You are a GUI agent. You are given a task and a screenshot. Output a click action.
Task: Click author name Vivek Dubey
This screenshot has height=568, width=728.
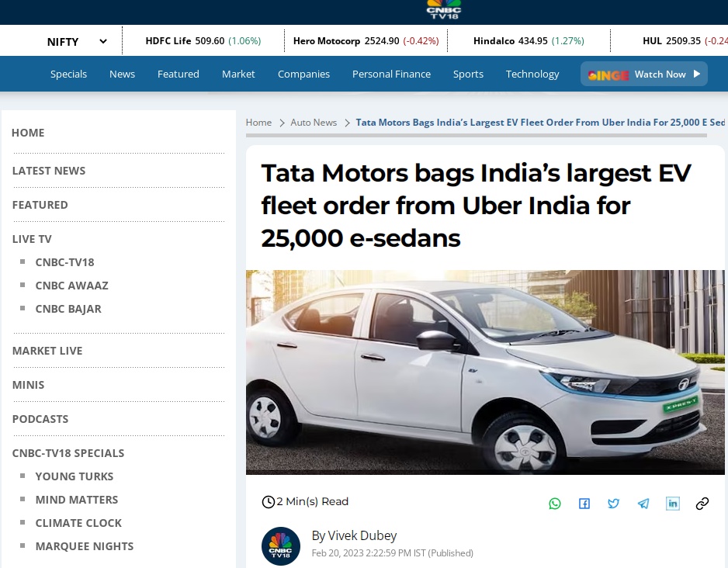362,535
